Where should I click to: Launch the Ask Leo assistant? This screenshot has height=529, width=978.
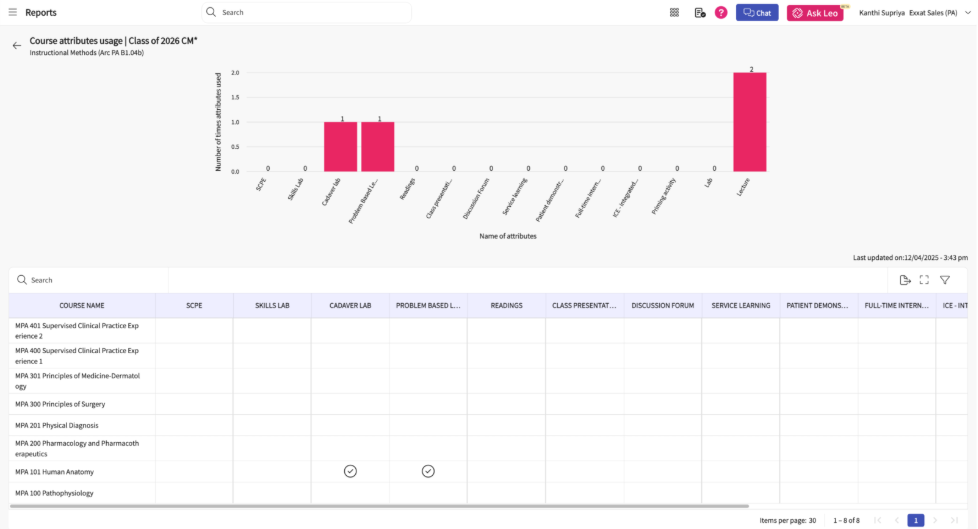pyautogui.click(x=815, y=13)
